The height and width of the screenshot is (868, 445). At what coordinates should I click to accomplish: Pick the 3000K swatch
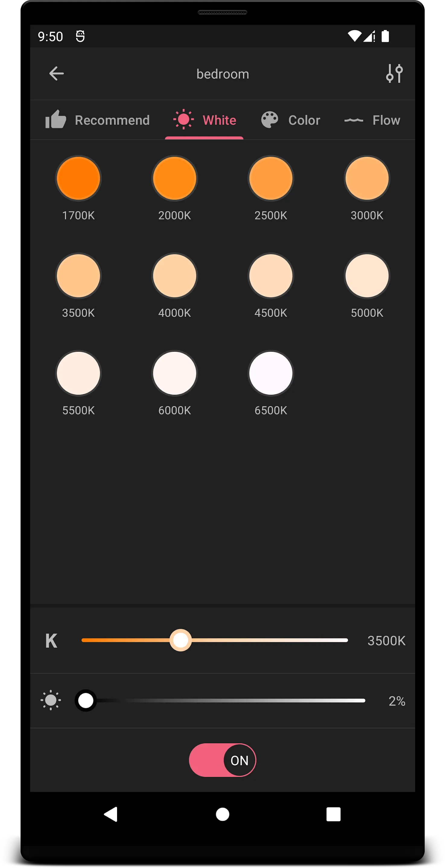(x=367, y=178)
